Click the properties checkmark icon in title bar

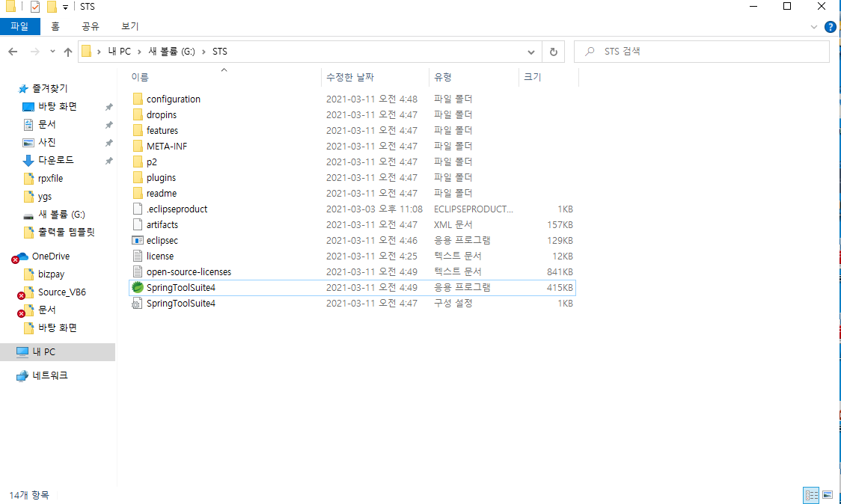point(35,7)
